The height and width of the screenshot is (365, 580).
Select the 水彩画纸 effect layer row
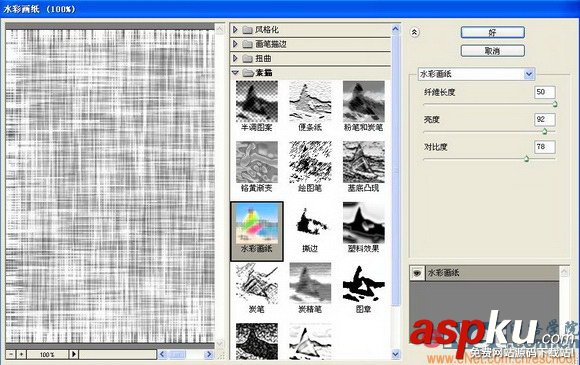point(485,273)
